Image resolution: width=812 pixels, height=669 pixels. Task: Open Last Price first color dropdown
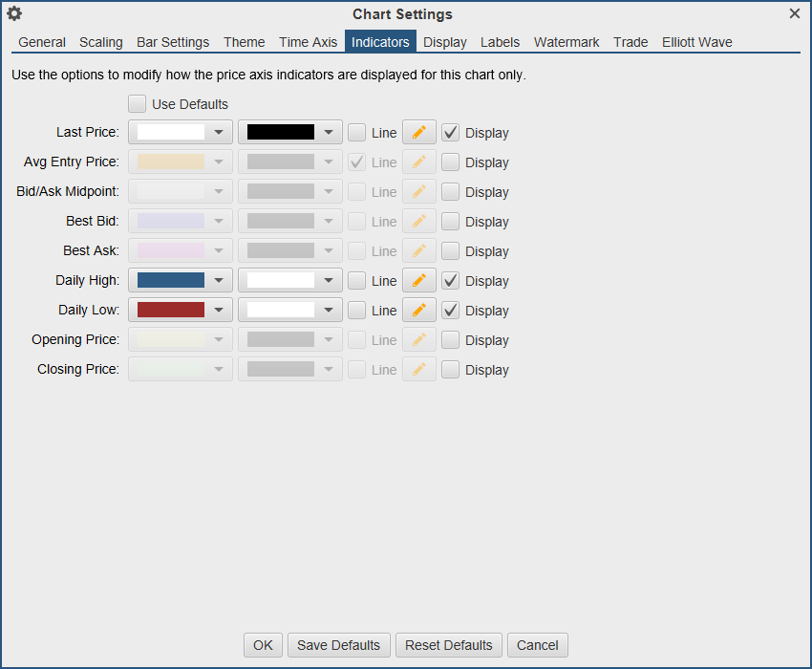220,133
